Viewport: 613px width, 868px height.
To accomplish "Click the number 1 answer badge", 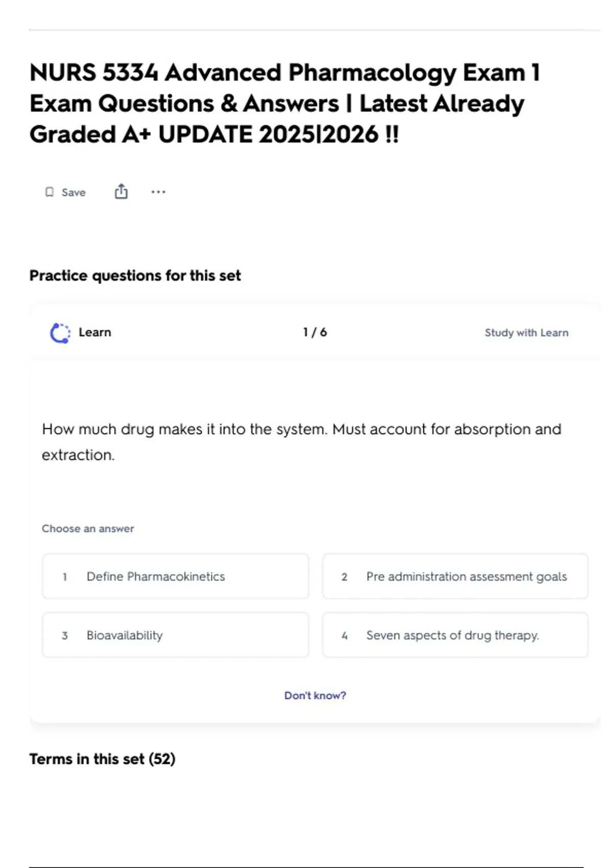I will click(x=65, y=577).
